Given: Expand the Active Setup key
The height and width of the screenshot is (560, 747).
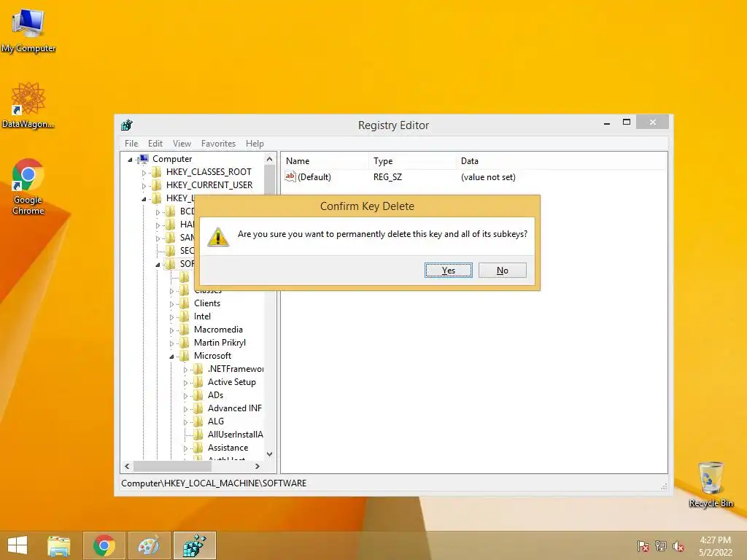Looking at the screenshot, I should click(185, 383).
